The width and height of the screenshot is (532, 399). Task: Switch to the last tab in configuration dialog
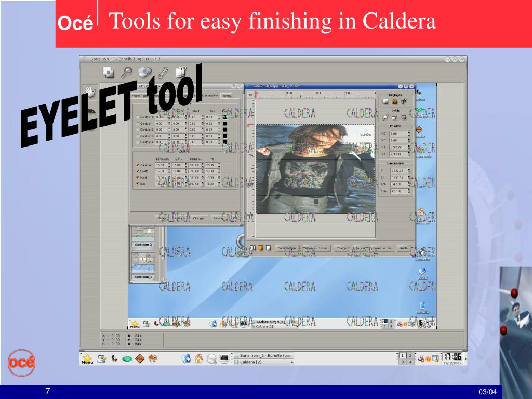[227, 96]
